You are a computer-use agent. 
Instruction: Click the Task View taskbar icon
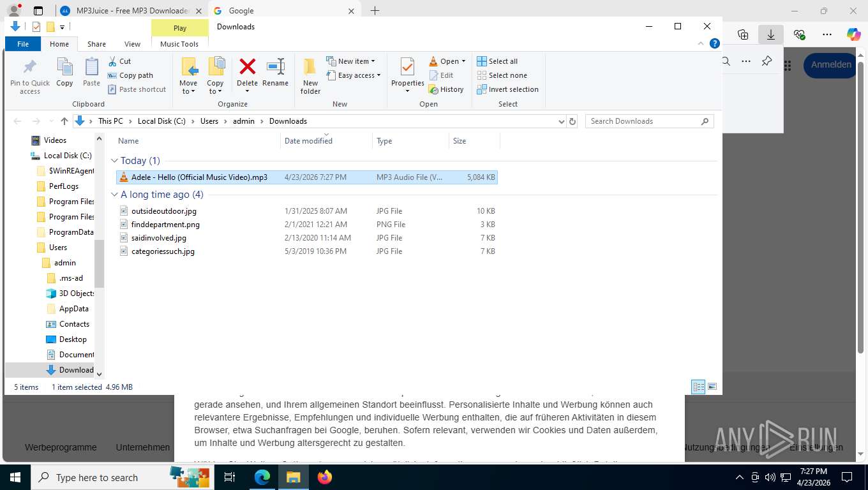click(230, 477)
